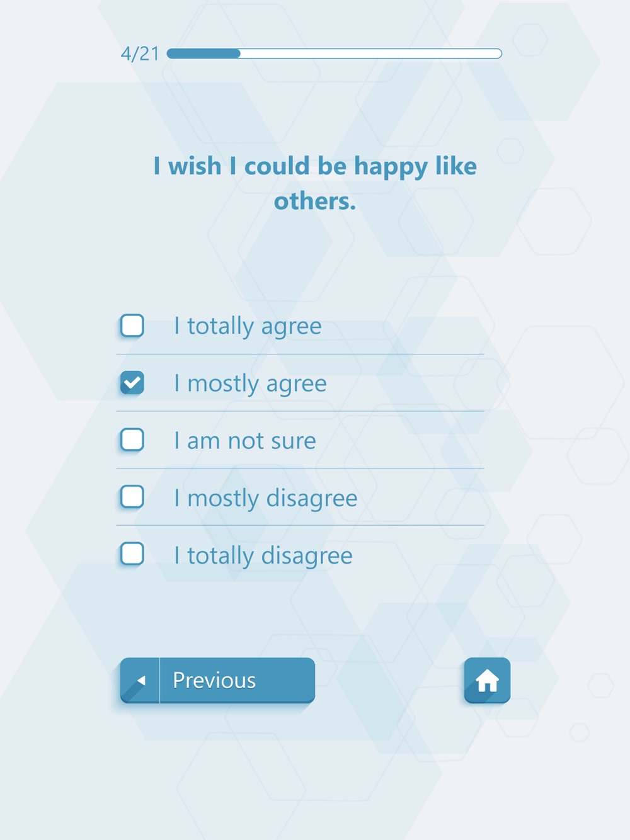Viewport: 630px width, 840px height.
Task: Click the Previous button label
Action: tap(214, 680)
